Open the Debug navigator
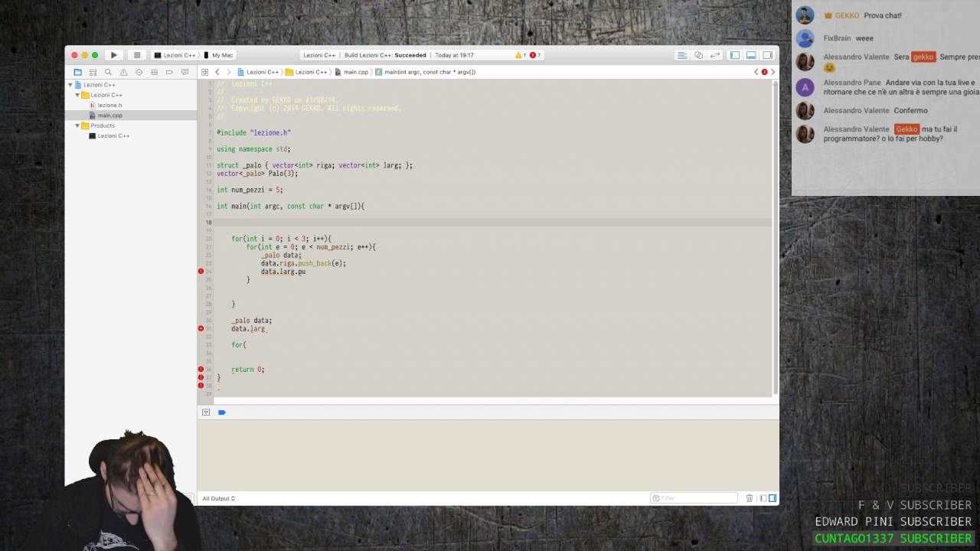Image resolution: width=980 pixels, height=551 pixels. [x=154, y=72]
